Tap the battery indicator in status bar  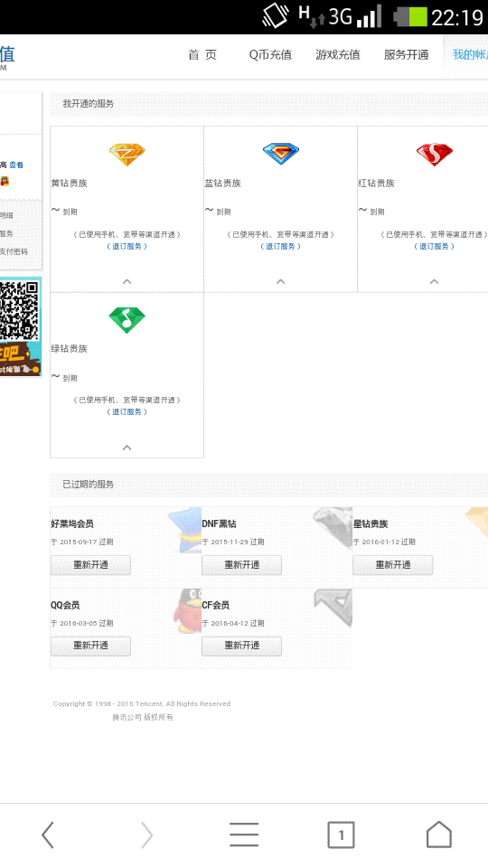point(410,17)
